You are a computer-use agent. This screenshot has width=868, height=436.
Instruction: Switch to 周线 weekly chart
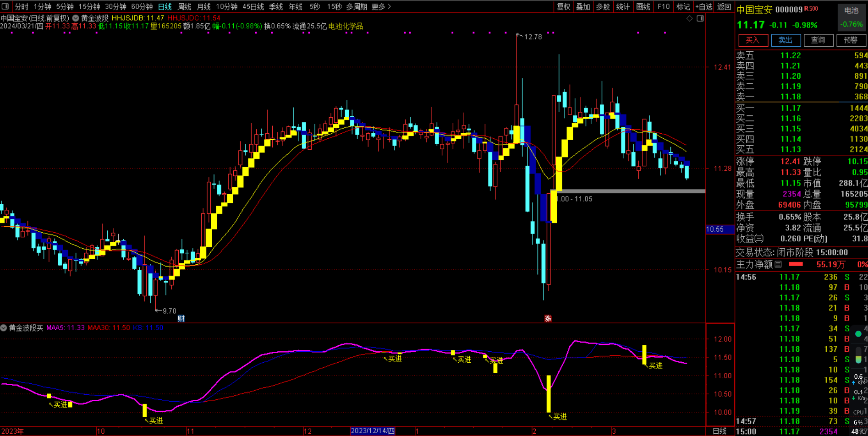[x=184, y=6]
